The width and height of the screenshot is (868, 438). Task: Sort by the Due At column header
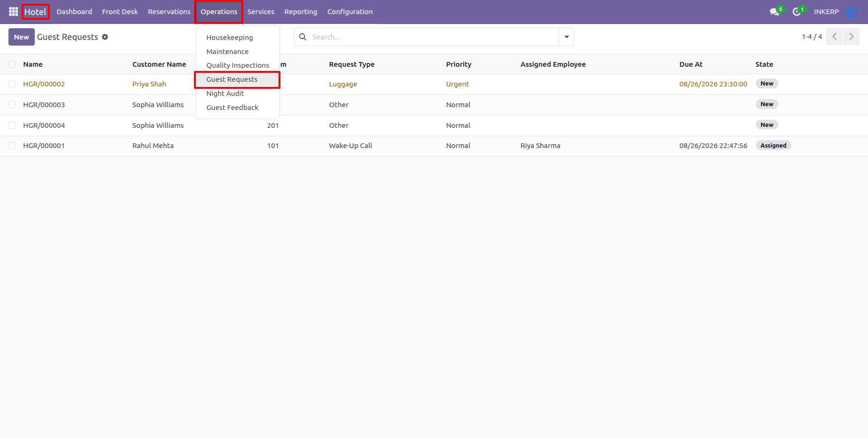pos(691,64)
